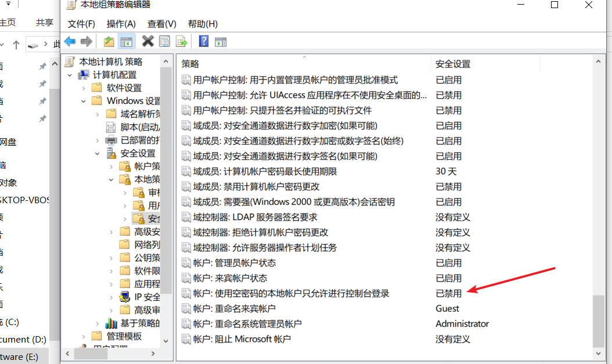Click the Back navigation arrow in the toolbar

(x=70, y=41)
